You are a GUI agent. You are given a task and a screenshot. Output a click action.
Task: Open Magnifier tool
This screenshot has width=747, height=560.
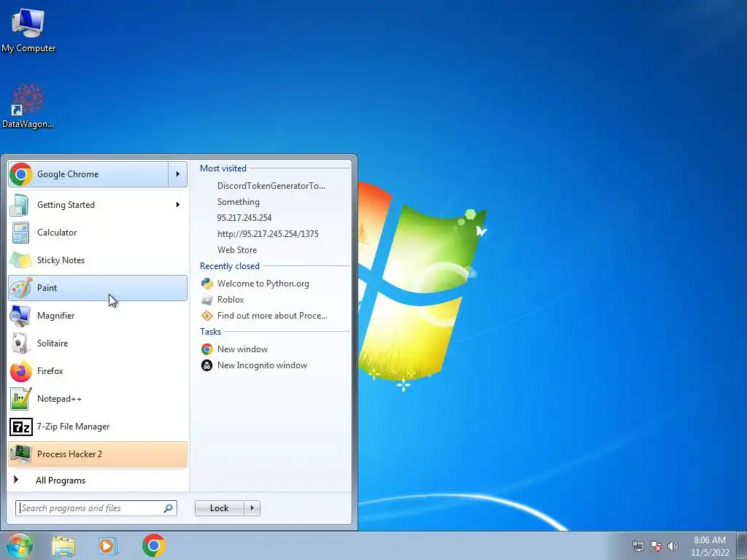[98, 315]
